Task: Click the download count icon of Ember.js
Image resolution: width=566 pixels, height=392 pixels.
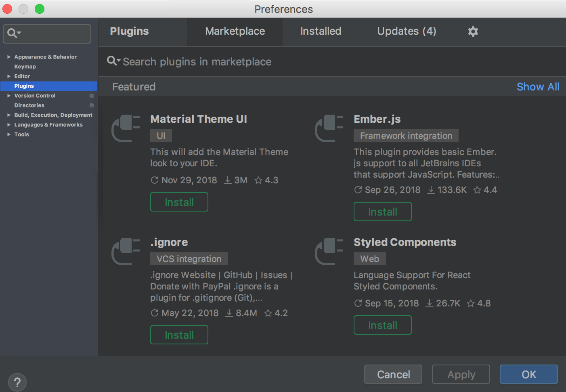Action: coord(431,190)
